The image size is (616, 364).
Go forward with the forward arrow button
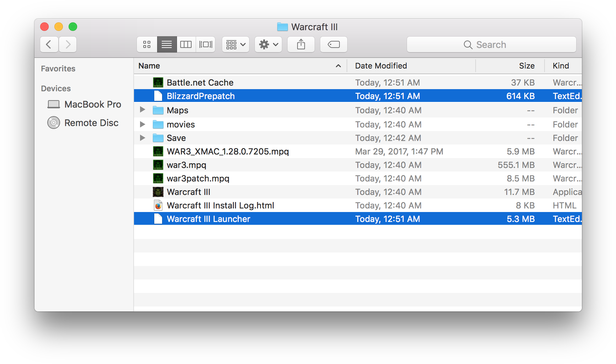point(68,44)
